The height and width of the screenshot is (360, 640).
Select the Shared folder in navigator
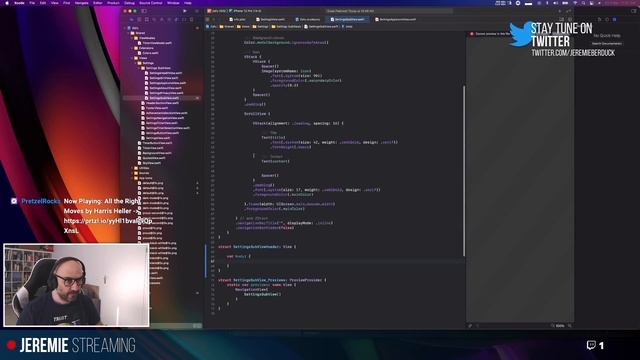click(x=138, y=33)
